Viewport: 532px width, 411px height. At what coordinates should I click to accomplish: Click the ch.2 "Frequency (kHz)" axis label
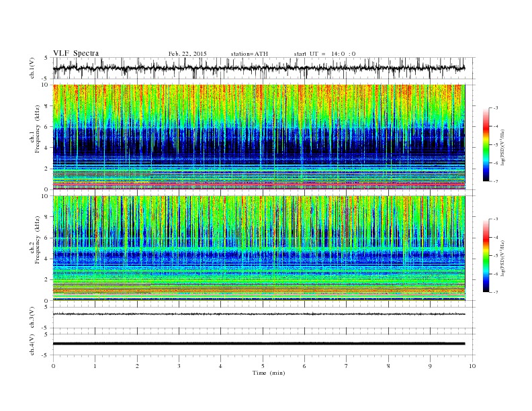(x=38, y=239)
